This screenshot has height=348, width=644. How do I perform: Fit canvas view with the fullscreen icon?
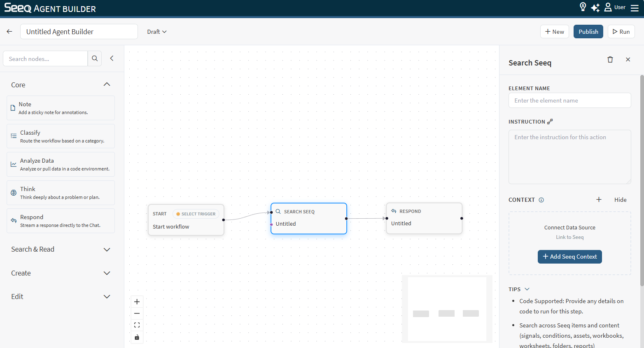(x=137, y=325)
